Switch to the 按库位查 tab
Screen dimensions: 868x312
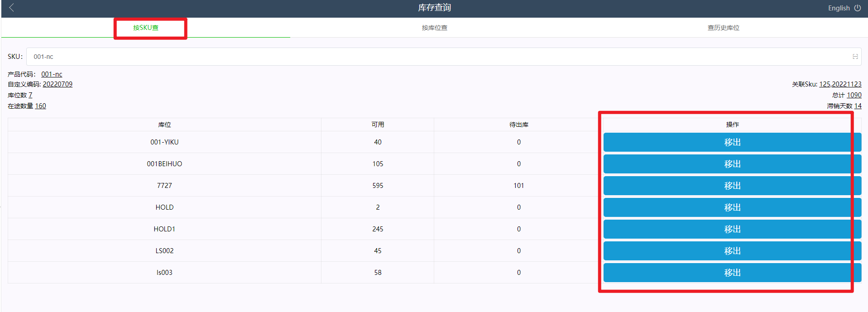click(435, 28)
